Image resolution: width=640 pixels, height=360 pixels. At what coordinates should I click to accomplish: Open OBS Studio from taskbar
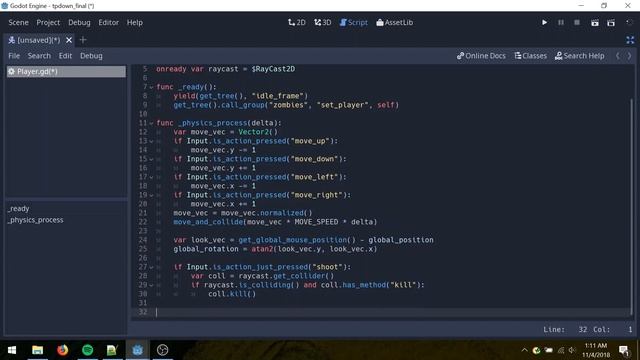tap(162, 350)
